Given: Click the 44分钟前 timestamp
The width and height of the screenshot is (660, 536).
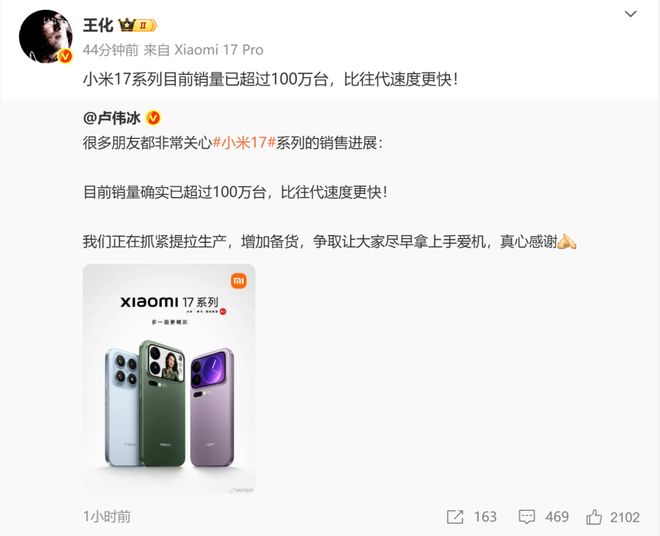Looking at the screenshot, I should pyautogui.click(x=111, y=50).
